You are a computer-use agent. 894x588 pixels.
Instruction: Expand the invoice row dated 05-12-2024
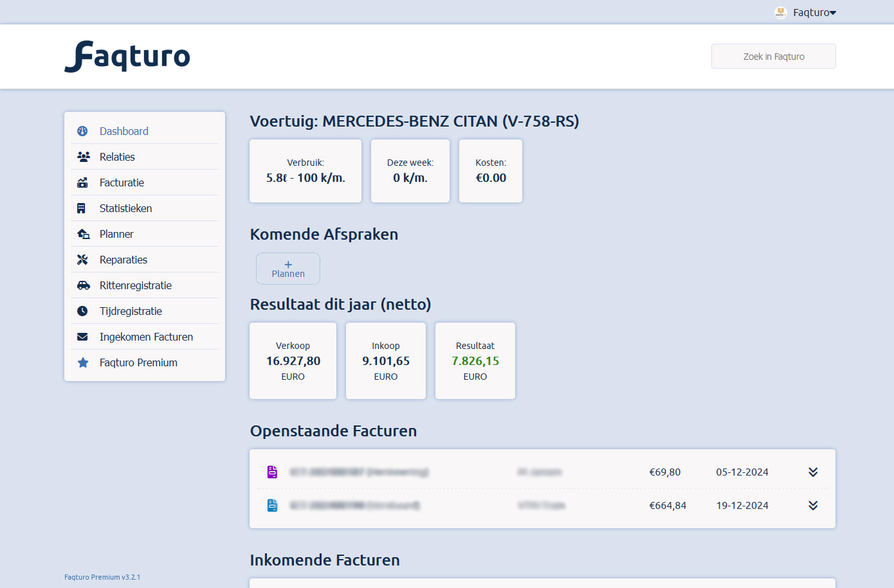tap(813, 472)
